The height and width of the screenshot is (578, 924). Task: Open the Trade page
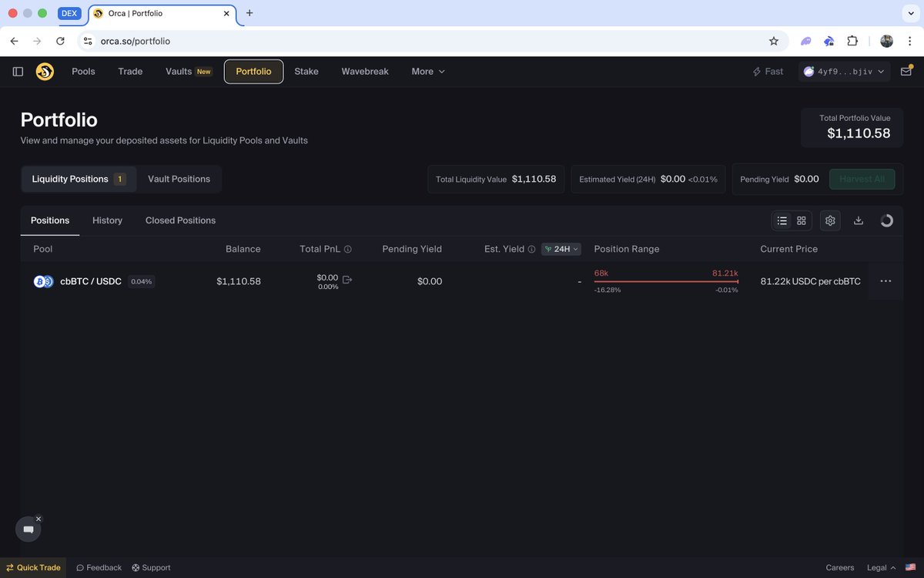point(130,72)
